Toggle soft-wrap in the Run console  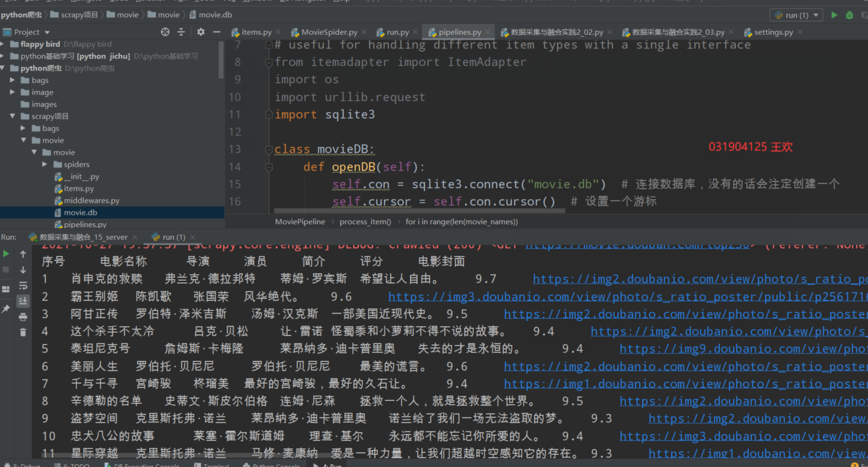point(23,285)
